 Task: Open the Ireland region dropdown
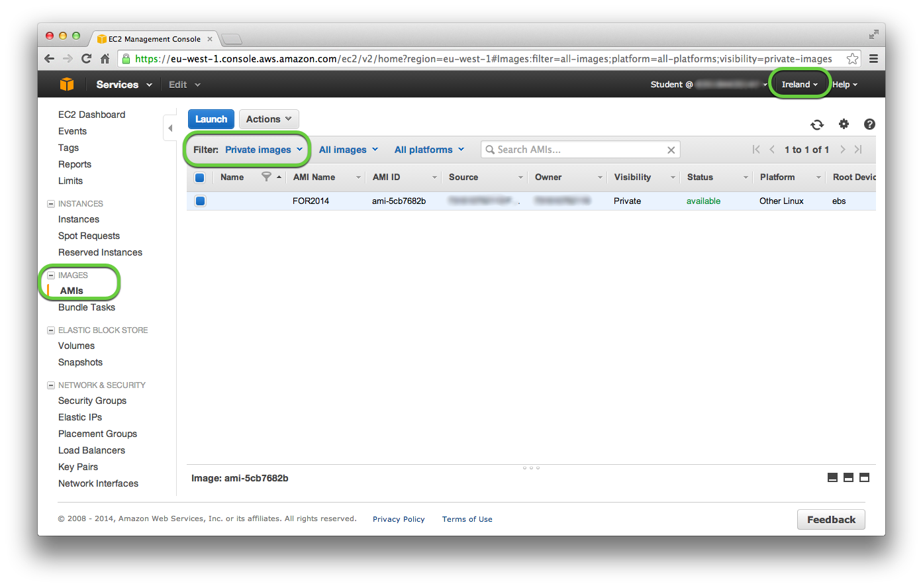click(x=799, y=84)
